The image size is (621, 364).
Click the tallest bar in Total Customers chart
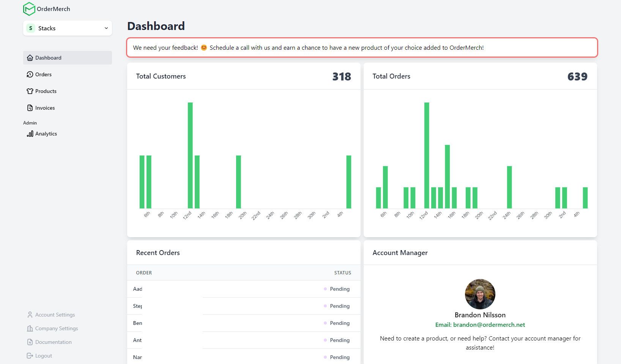(x=190, y=155)
